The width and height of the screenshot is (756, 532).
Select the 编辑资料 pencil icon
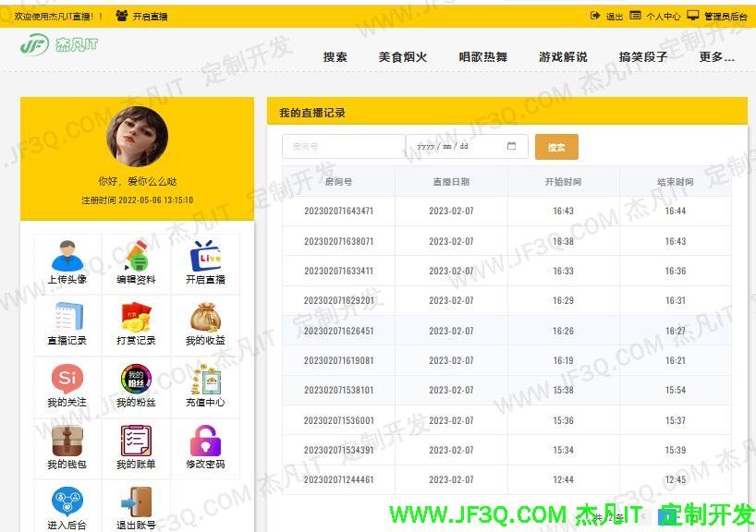(x=135, y=255)
